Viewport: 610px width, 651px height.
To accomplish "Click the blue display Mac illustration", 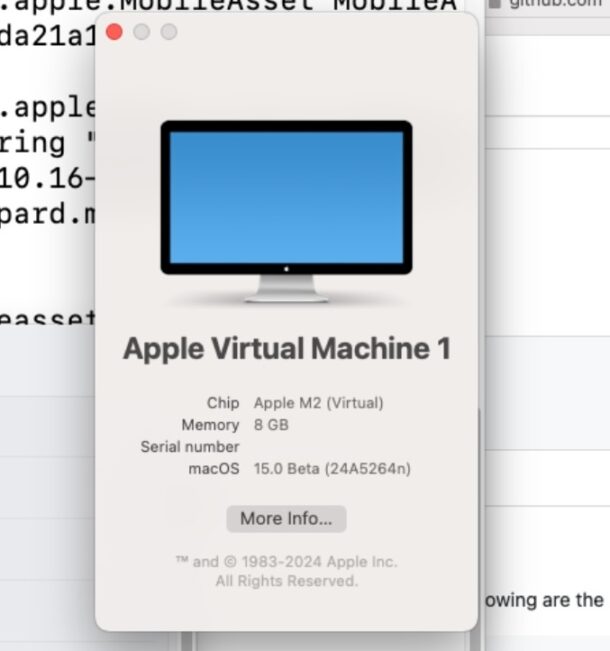I will [x=287, y=212].
